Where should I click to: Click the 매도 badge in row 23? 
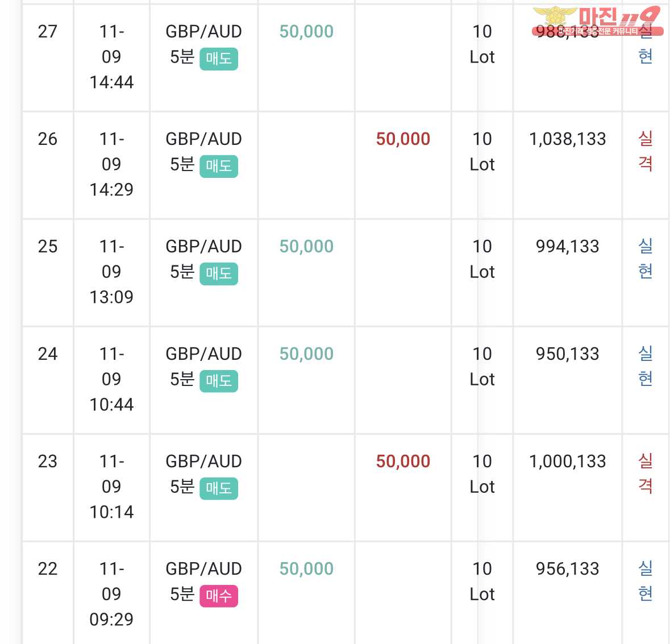(x=219, y=488)
